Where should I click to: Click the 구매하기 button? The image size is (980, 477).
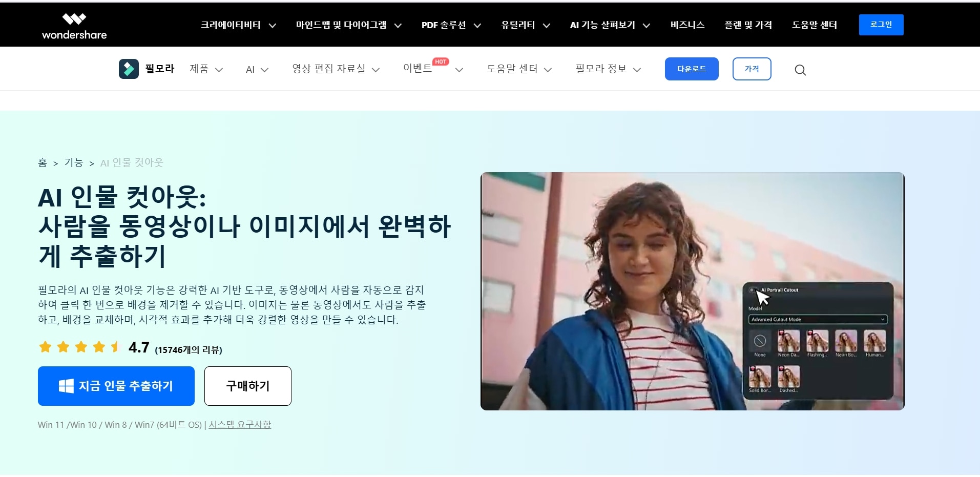(248, 386)
